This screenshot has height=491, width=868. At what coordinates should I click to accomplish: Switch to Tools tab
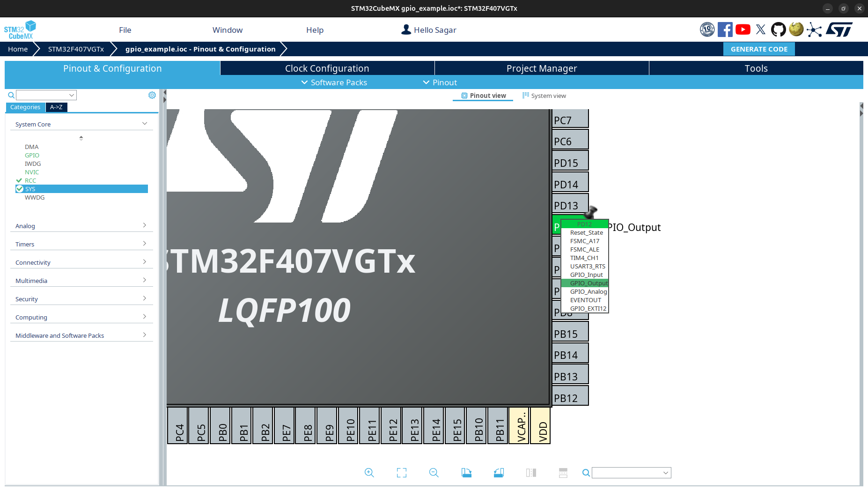[756, 68]
